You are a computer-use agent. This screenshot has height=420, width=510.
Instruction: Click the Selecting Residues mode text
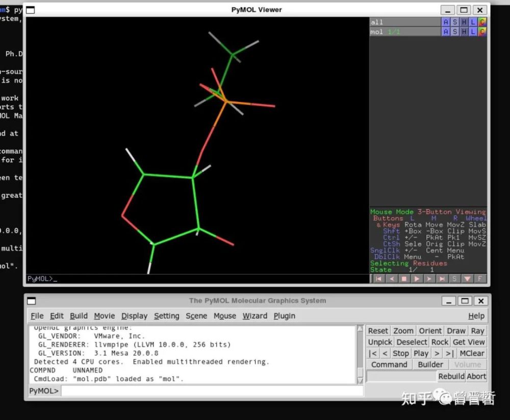[409, 263]
